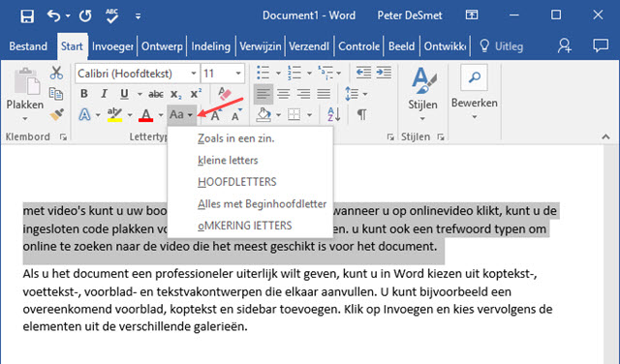Image resolution: width=620 pixels, height=364 pixels.
Task: Switch to the Invoegen tab
Action: pos(112,46)
